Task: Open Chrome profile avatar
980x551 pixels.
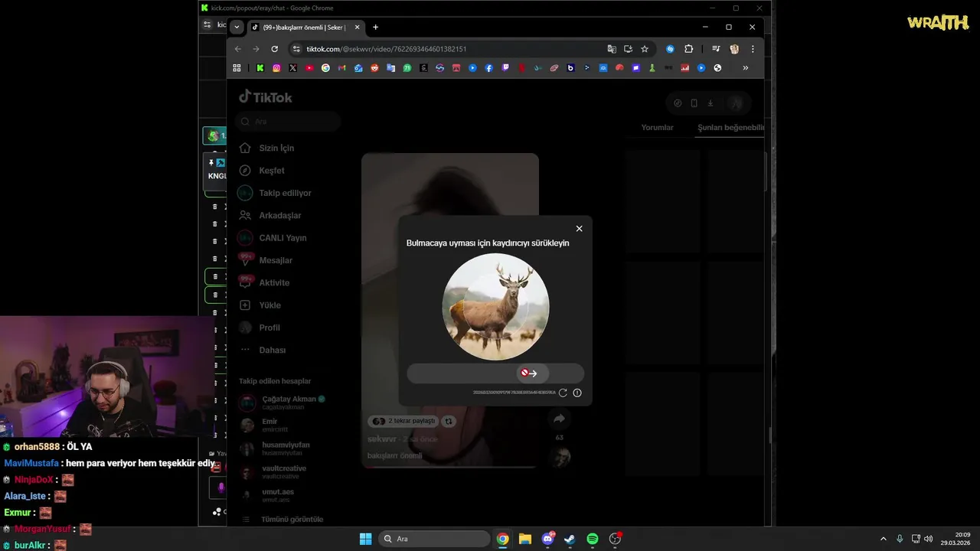Action: (x=734, y=49)
